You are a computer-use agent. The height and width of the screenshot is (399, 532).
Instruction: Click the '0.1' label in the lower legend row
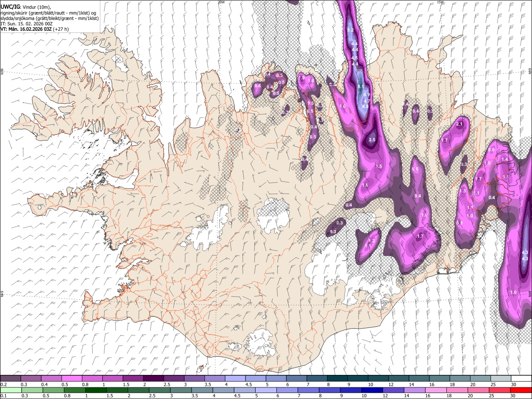(4, 396)
